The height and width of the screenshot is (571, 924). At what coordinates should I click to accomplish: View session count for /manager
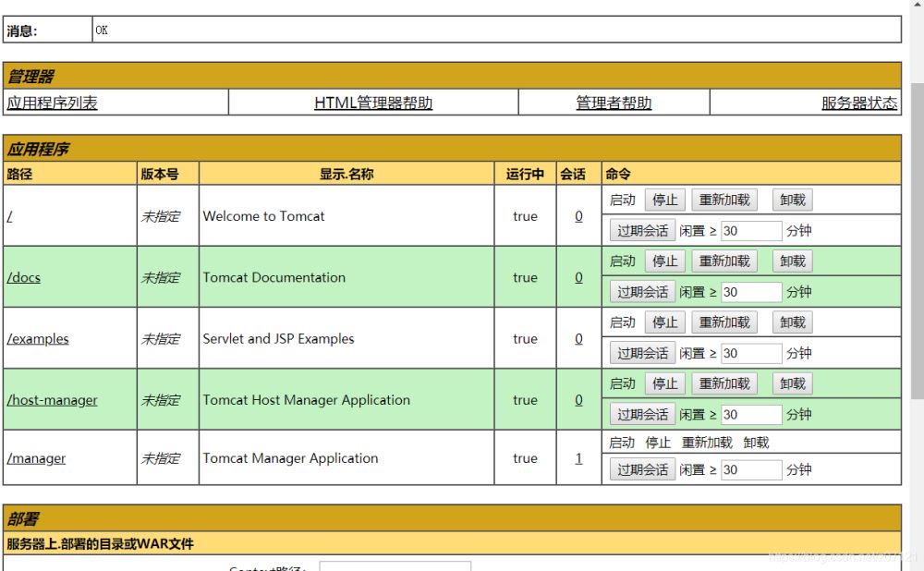coord(578,458)
